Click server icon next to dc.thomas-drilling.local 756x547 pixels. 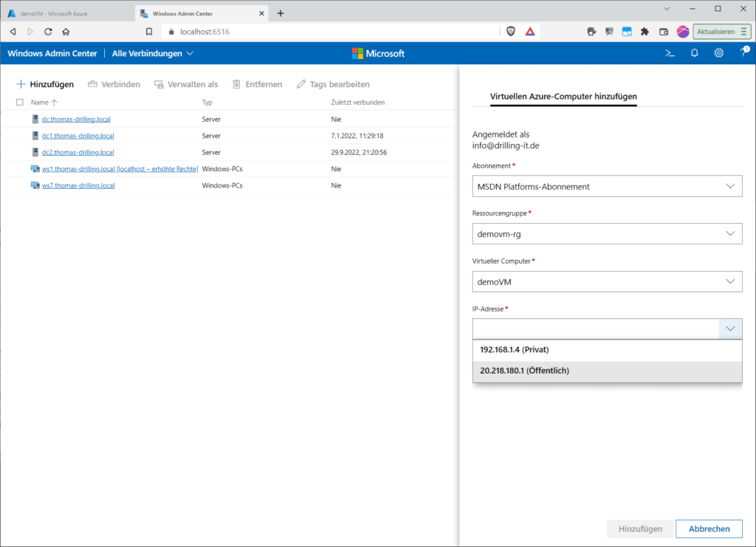pyautogui.click(x=35, y=119)
